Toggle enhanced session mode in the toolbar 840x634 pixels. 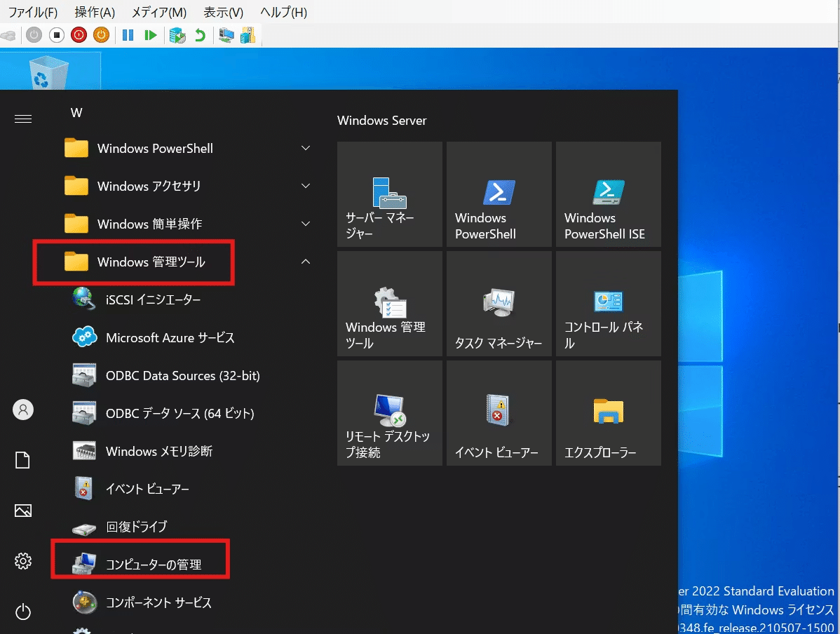(226, 34)
